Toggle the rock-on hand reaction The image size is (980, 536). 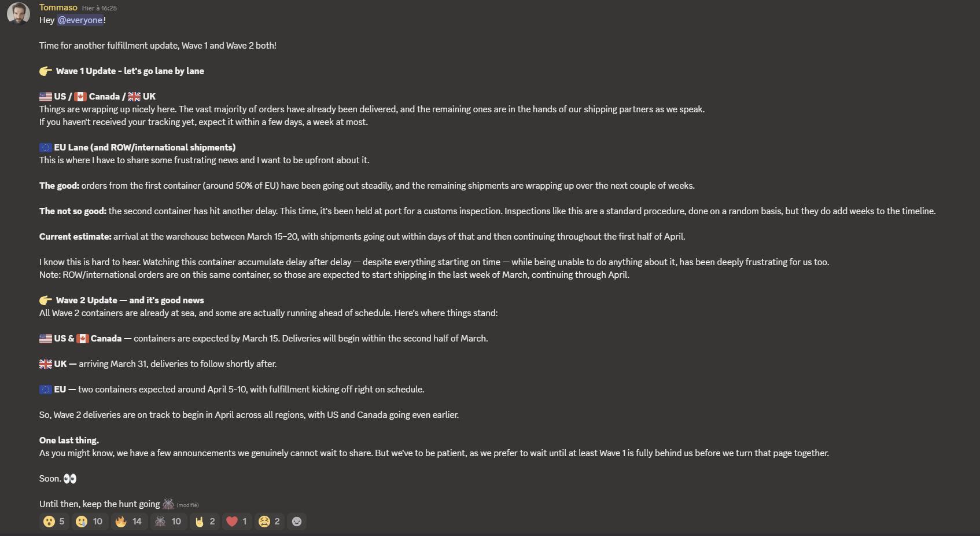point(205,522)
